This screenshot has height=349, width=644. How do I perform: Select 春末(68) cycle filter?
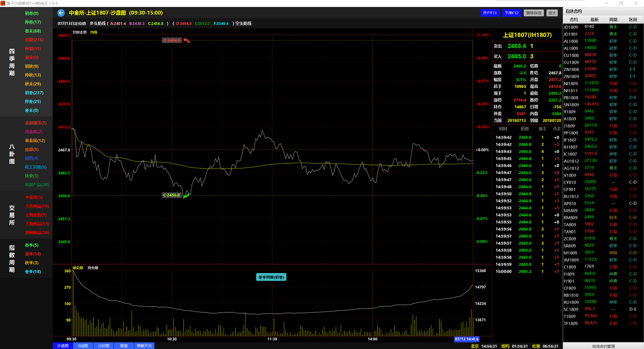point(33,31)
